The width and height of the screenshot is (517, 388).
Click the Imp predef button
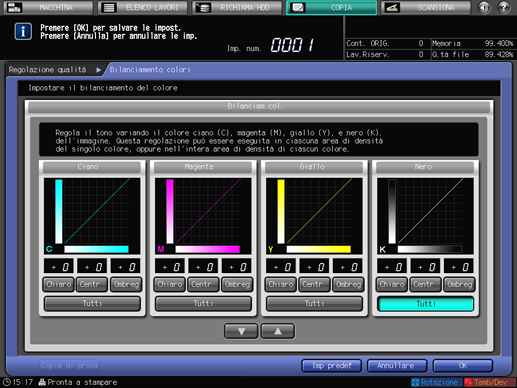pyautogui.click(x=331, y=366)
